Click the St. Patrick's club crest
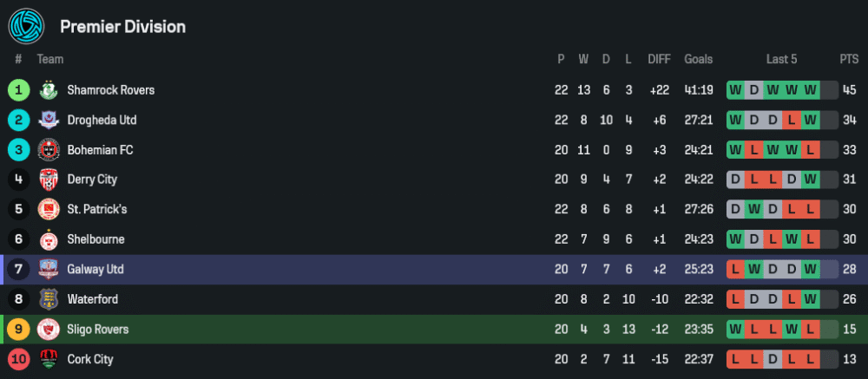The height and width of the screenshot is (379, 868). (49, 210)
